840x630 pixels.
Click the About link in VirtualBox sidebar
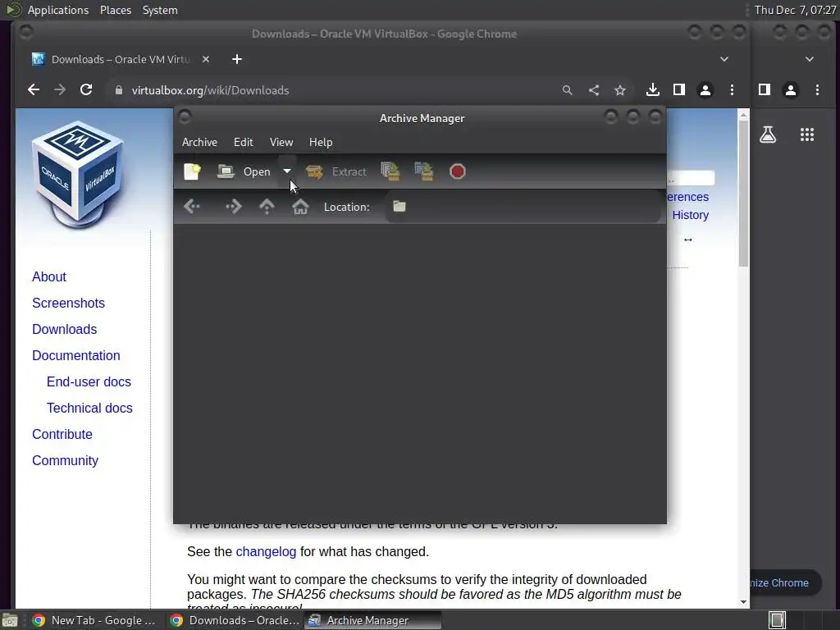[x=49, y=277]
